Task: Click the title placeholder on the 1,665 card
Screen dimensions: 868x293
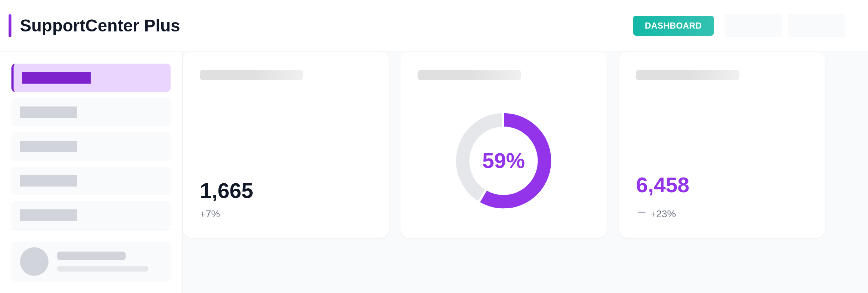Action: coord(251,75)
